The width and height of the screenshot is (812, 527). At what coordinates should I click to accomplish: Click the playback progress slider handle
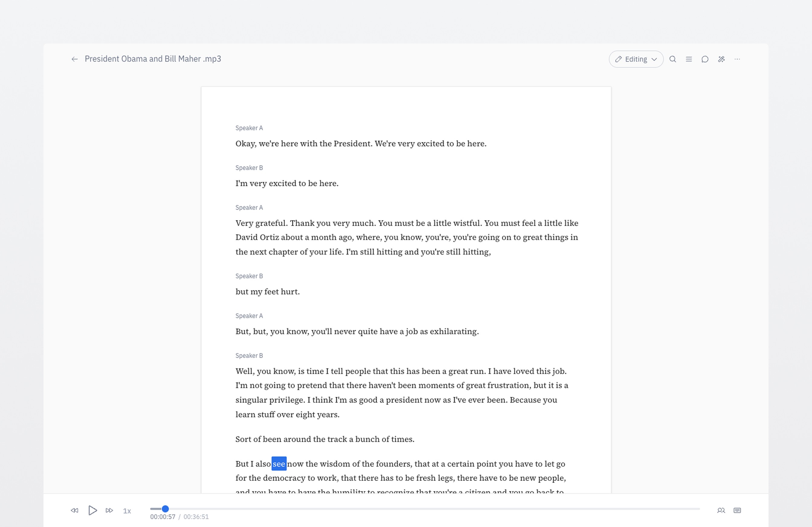165,509
